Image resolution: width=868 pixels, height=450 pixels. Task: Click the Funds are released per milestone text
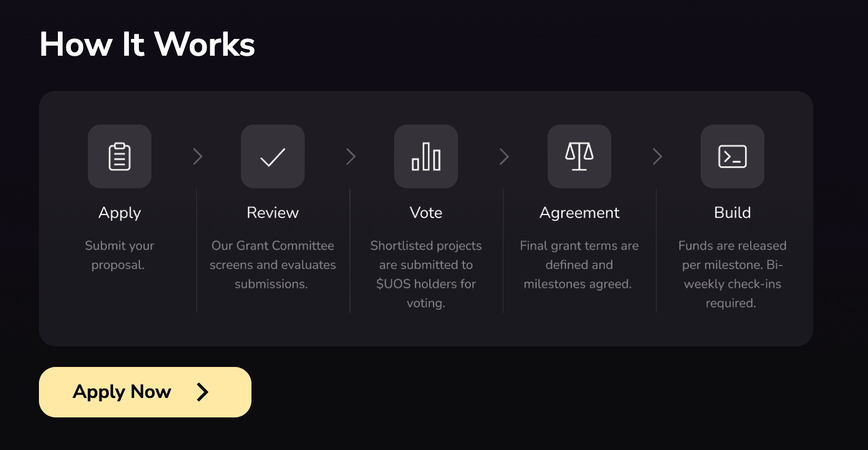[732, 274]
